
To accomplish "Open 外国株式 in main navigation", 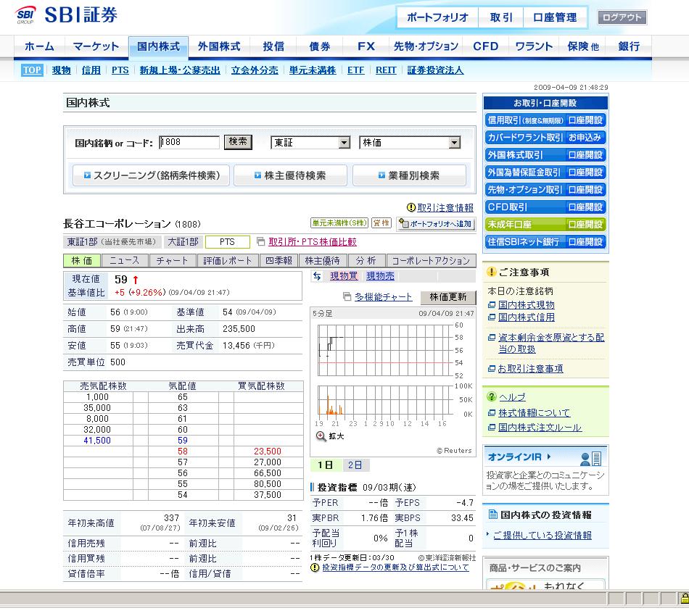I will coord(219,46).
